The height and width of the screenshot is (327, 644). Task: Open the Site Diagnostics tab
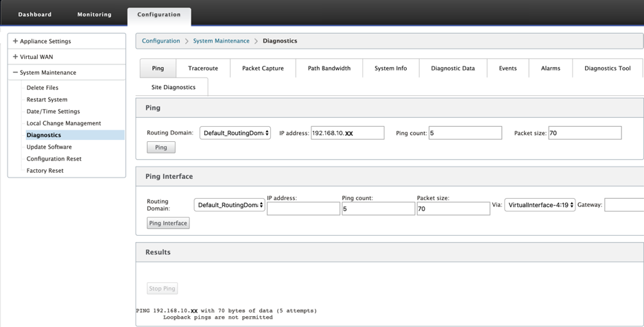click(x=174, y=87)
